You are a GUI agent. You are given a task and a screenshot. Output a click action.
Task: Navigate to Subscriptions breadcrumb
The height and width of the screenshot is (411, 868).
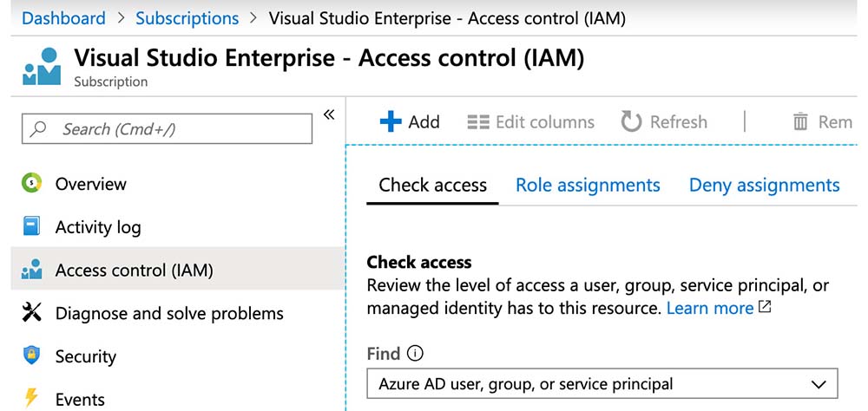187,18
